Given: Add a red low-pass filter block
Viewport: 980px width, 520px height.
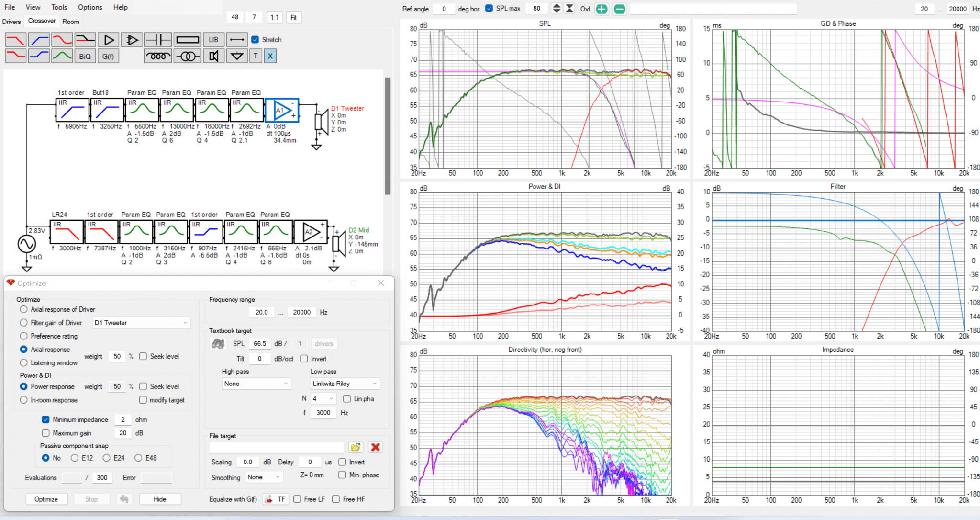Looking at the screenshot, I should pyautogui.click(x=15, y=40).
